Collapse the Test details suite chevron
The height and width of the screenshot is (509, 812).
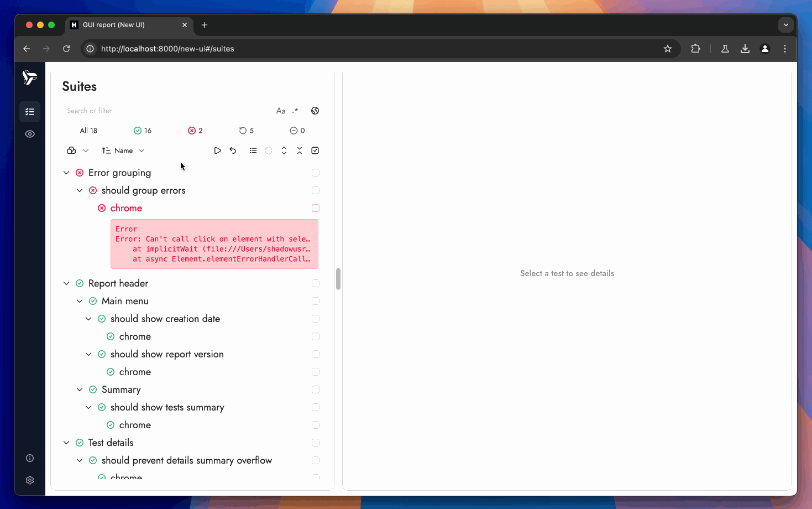(x=66, y=443)
